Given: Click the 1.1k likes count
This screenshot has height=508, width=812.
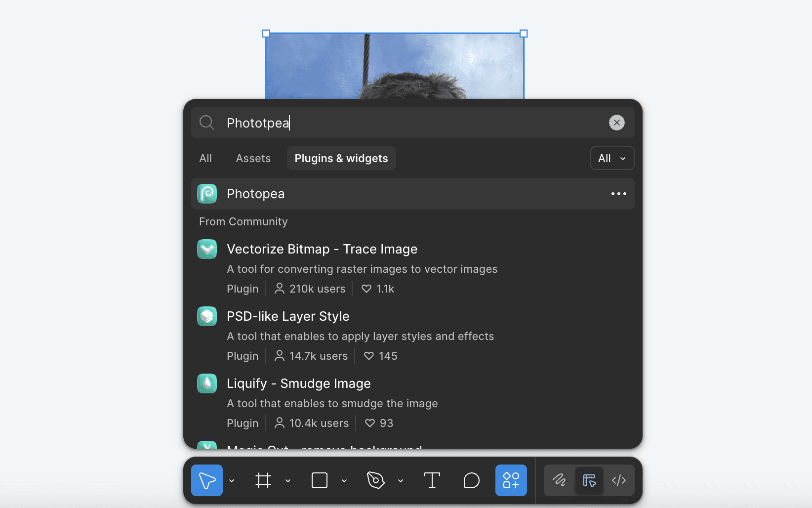Looking at the screenshot, I should 378,289.
